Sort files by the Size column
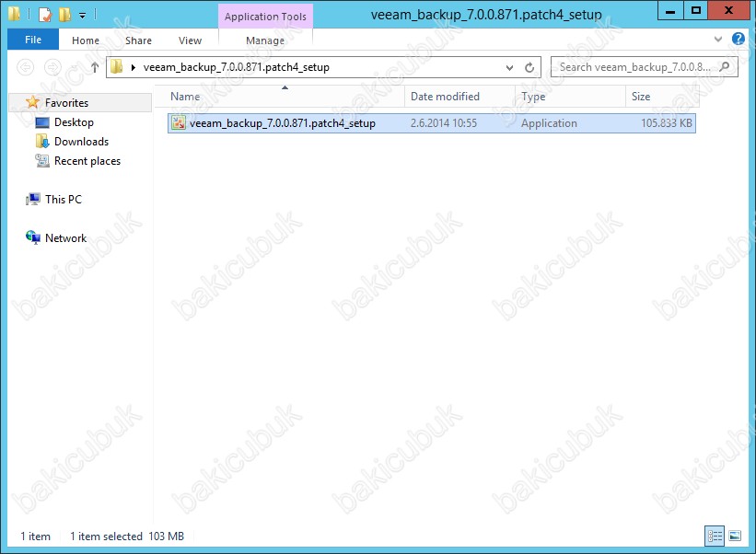The width and height of the screenshot is (756, 554). 662,97
